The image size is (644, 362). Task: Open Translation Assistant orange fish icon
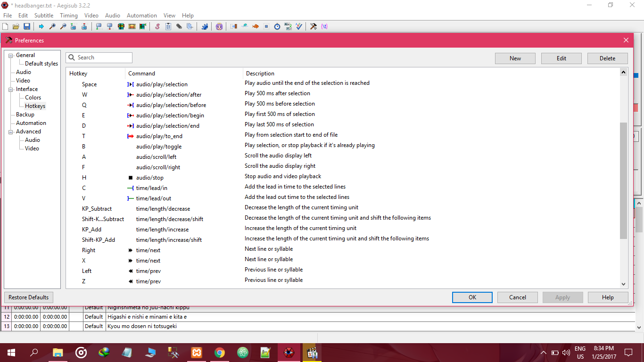[x=256, y=26]
